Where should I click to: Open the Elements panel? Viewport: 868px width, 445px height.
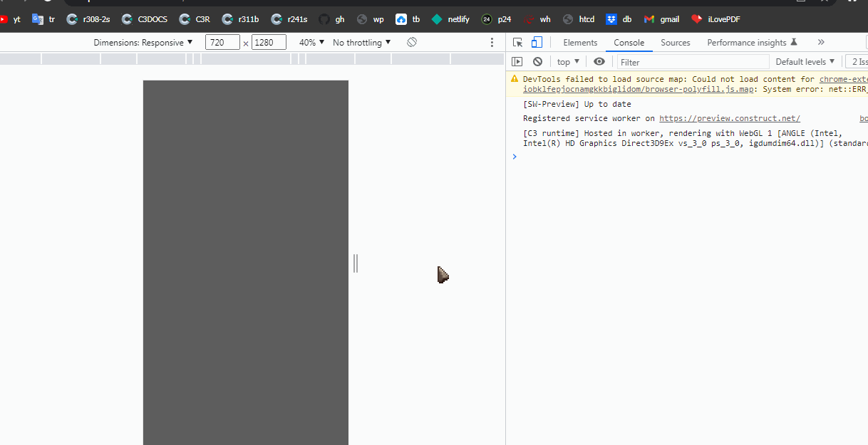tap(580, 42)
